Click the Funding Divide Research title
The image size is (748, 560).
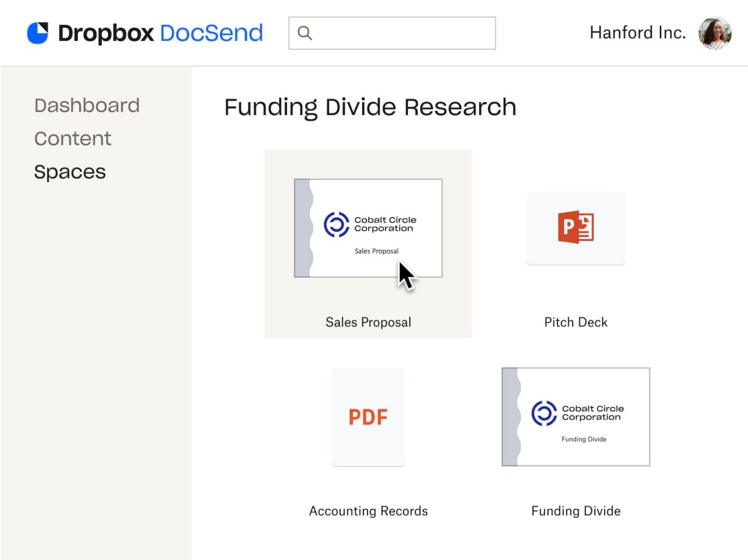click(370, 107)
